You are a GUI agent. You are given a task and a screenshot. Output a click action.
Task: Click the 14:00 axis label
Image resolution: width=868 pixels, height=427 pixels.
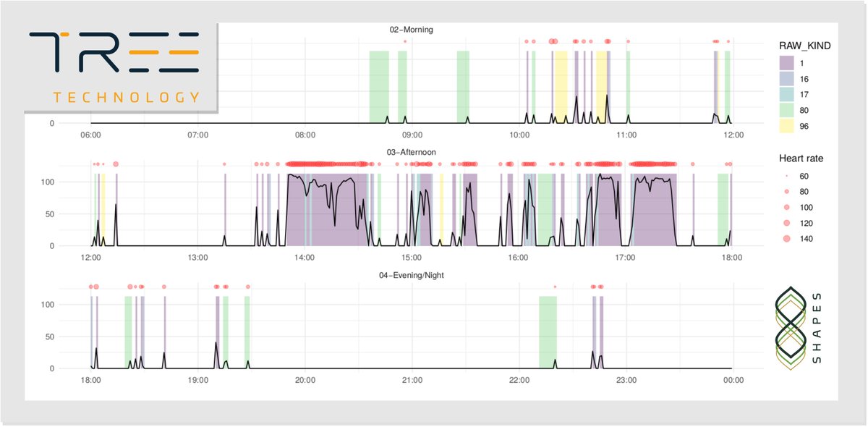(305, 258)
